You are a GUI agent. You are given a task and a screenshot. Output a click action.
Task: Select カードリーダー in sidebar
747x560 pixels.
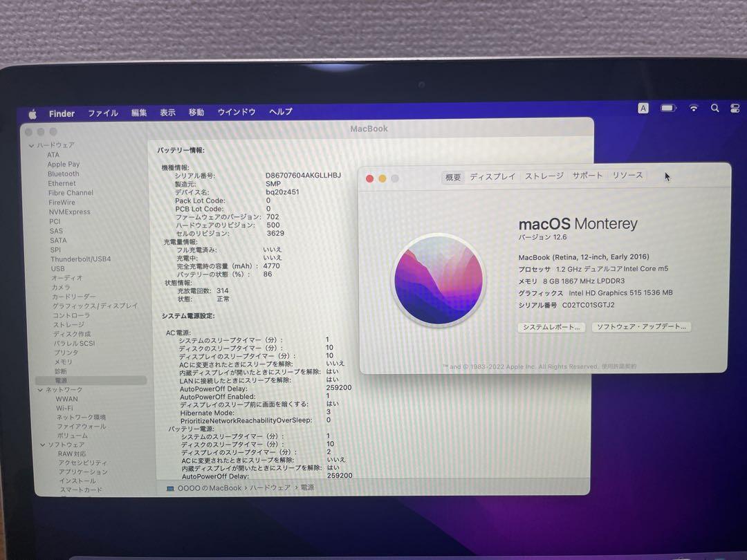click(74, 297)
